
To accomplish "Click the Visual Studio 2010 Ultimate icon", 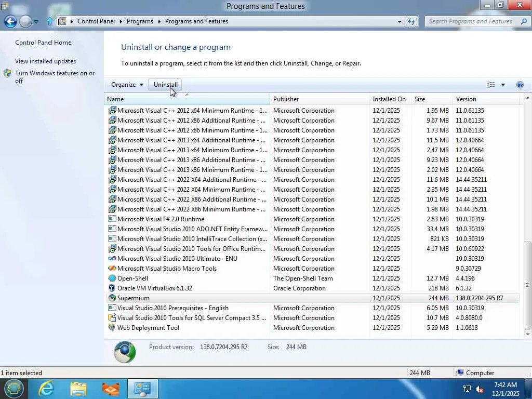I will (x=112, y=259).
